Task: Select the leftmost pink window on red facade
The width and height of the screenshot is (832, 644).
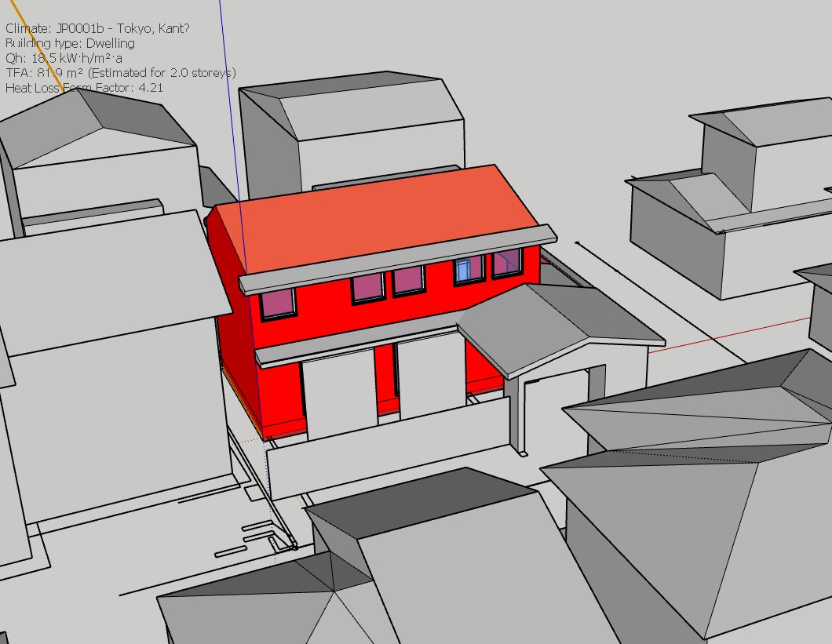Action: pos(277,304)
